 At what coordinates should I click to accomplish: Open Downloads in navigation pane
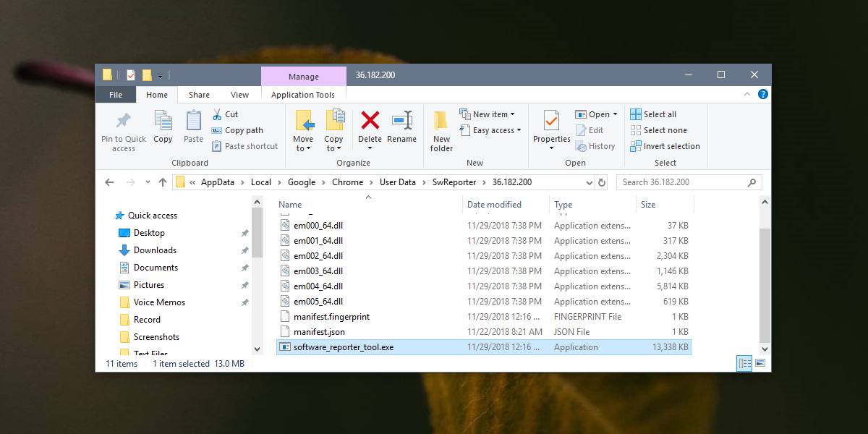point(155,250)
